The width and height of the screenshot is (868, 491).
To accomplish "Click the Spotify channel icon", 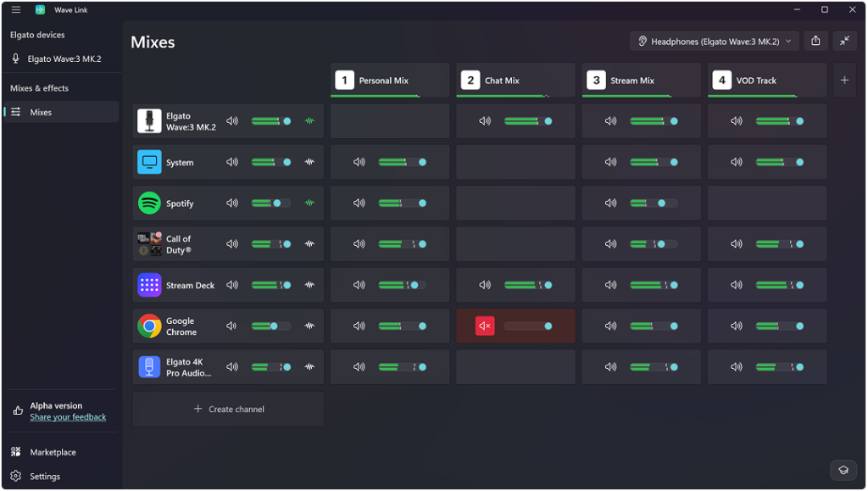I will coord(149,204).
